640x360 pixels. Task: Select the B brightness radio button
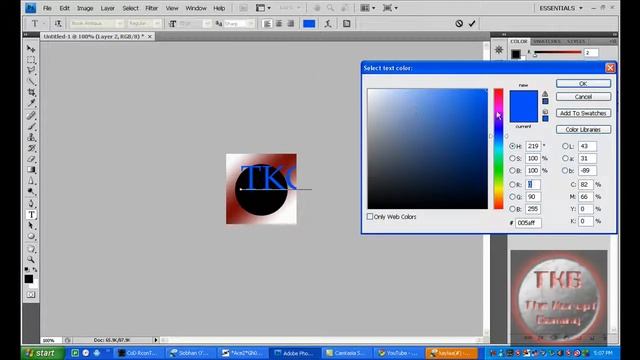coord(512,171)
